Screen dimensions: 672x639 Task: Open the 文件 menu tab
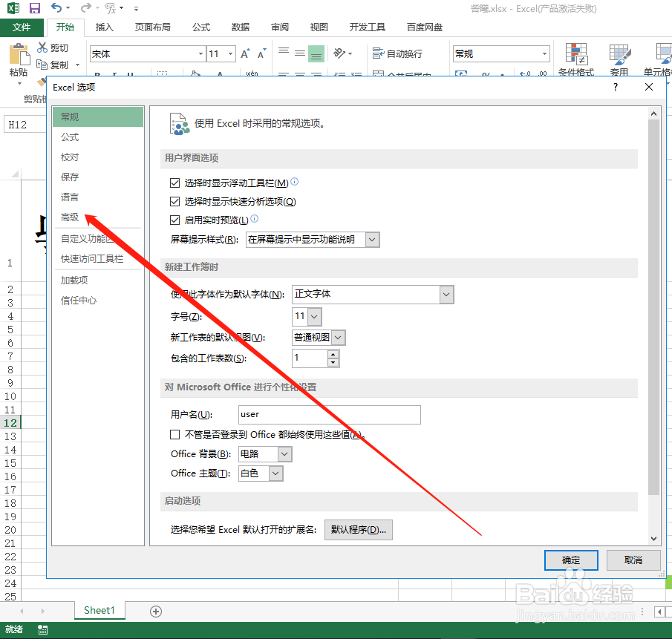(22, 27)
